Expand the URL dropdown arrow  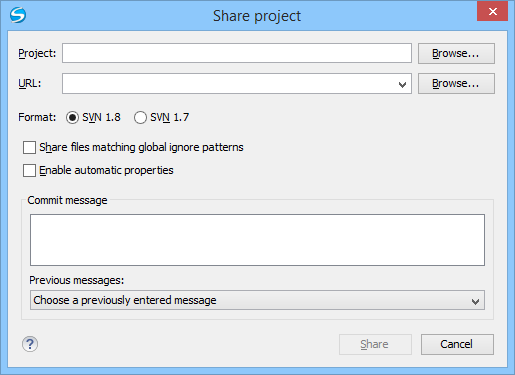coord(402,85)
